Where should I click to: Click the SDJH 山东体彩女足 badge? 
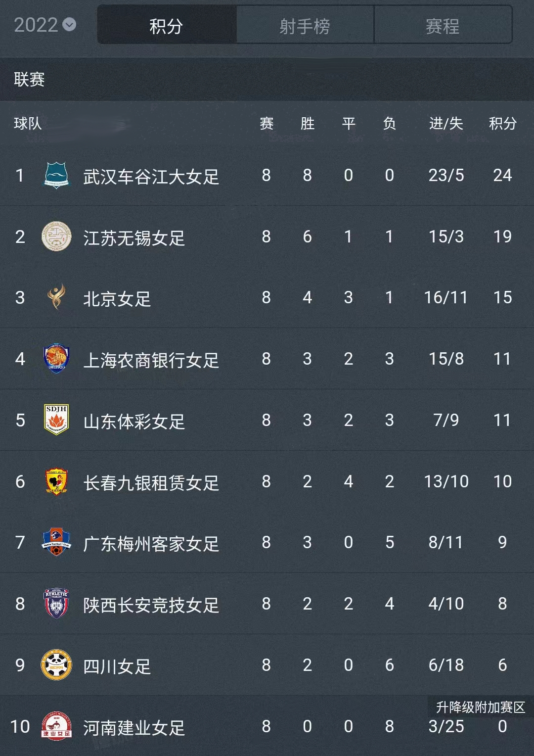click(56, 420)
